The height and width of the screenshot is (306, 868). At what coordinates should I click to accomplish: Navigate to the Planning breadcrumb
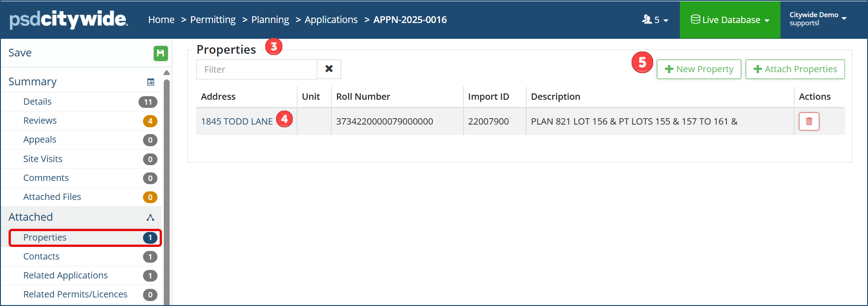pos(270,20)
